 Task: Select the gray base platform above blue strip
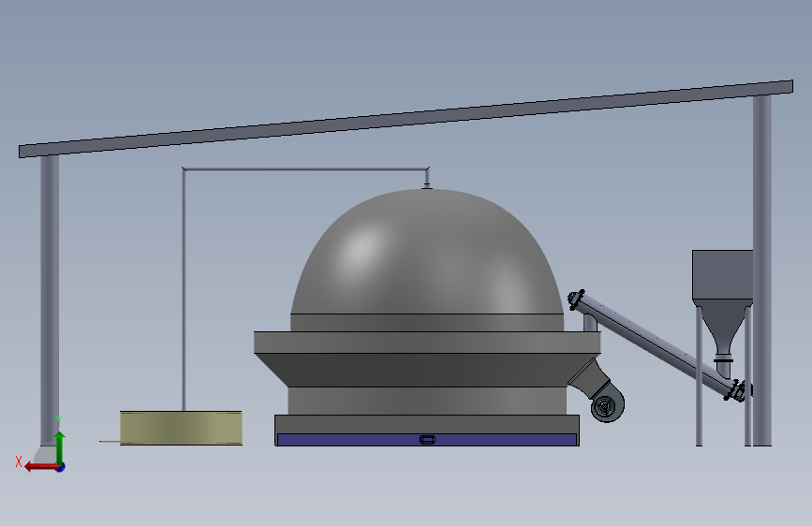point(427,424)
